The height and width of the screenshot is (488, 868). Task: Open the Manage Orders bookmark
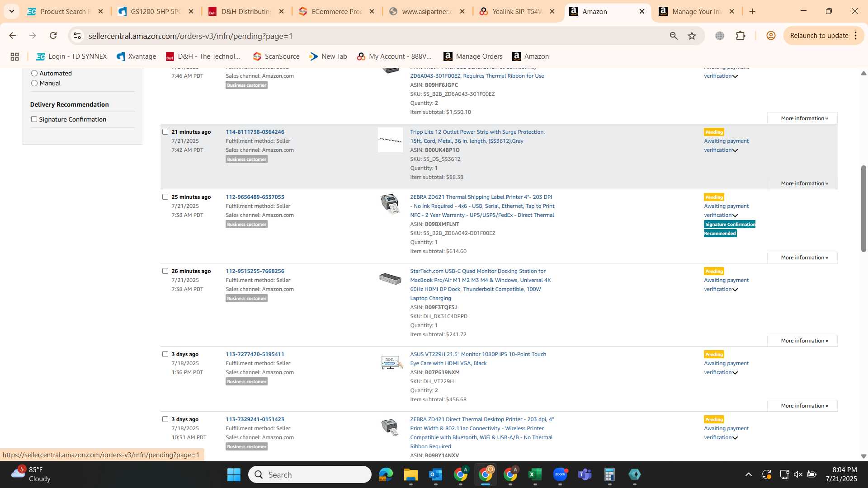tap(473, 56)
